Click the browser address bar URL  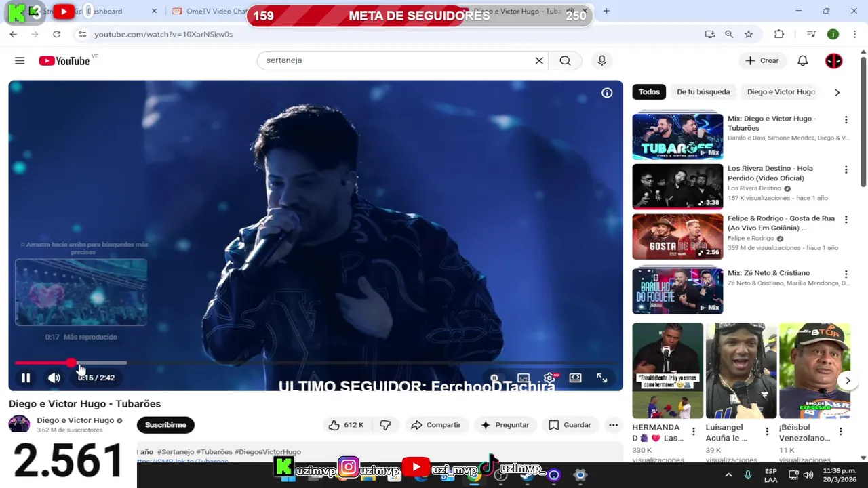pos(163,34)
